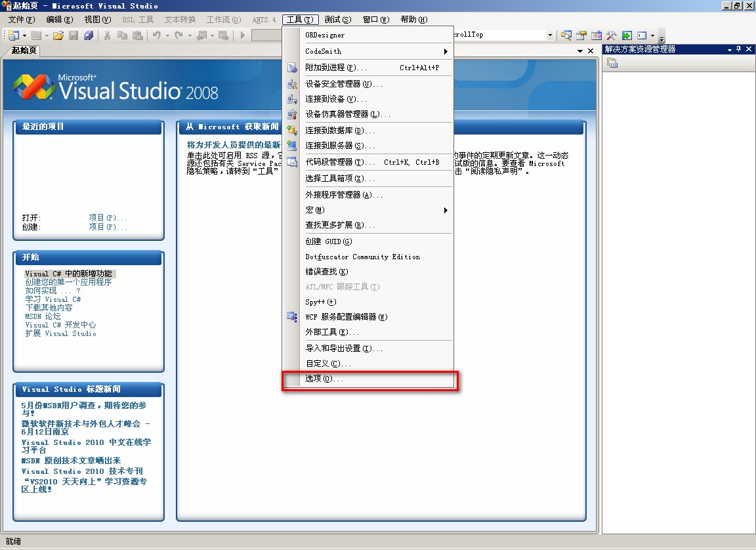Click the icon beside 连接到服务器
This screenshot has width=756, height=550.
pos(292,146)
